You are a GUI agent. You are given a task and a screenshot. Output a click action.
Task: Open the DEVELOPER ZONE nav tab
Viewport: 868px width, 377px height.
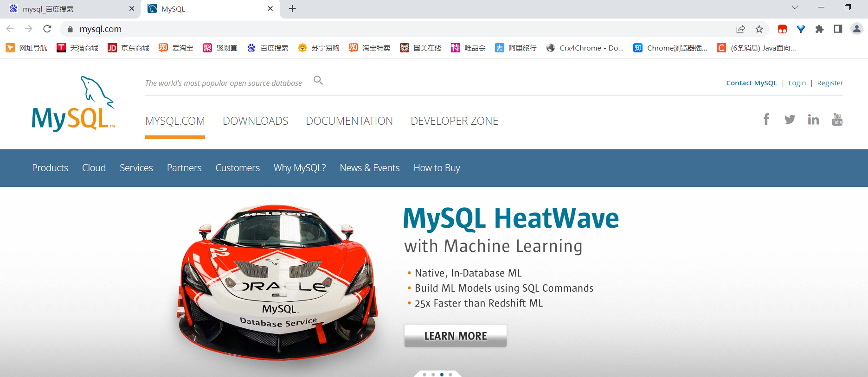[x=455, y=121]
